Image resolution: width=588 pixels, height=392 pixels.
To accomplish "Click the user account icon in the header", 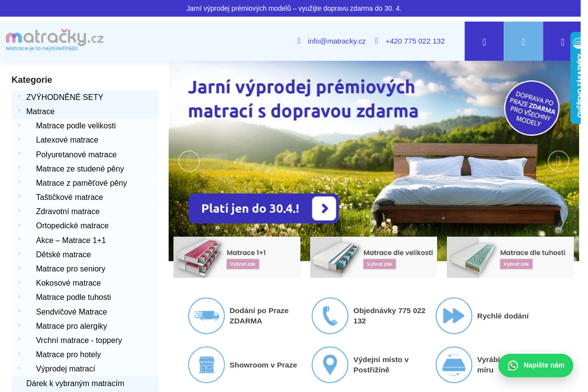I will click(523, 41).
